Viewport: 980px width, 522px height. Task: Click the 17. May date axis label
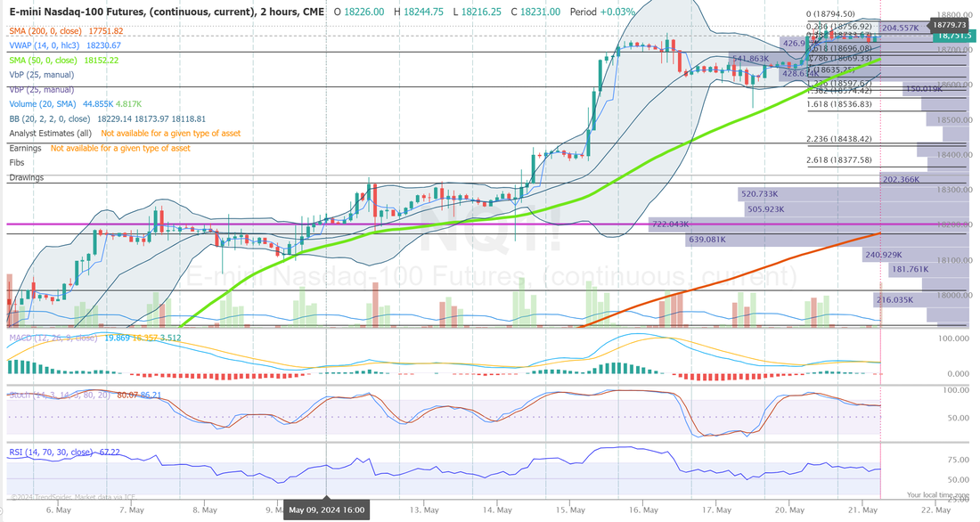[x=716, y=510]
